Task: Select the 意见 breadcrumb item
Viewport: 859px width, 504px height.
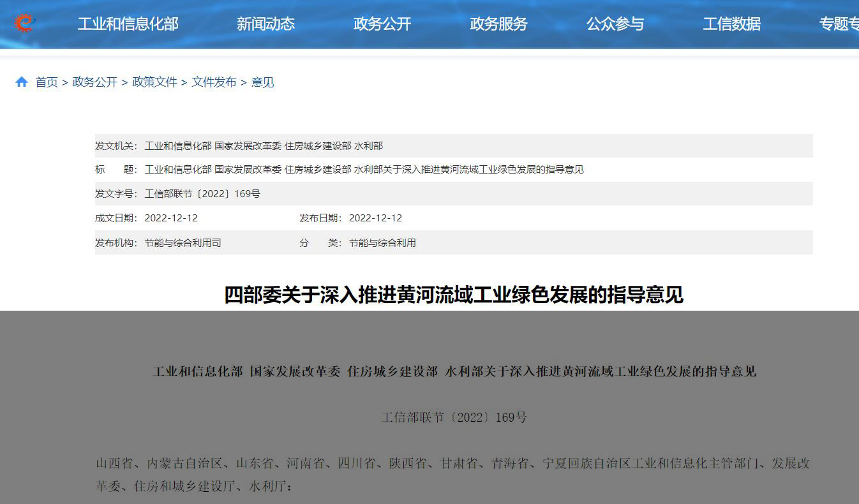Action: 262,82
